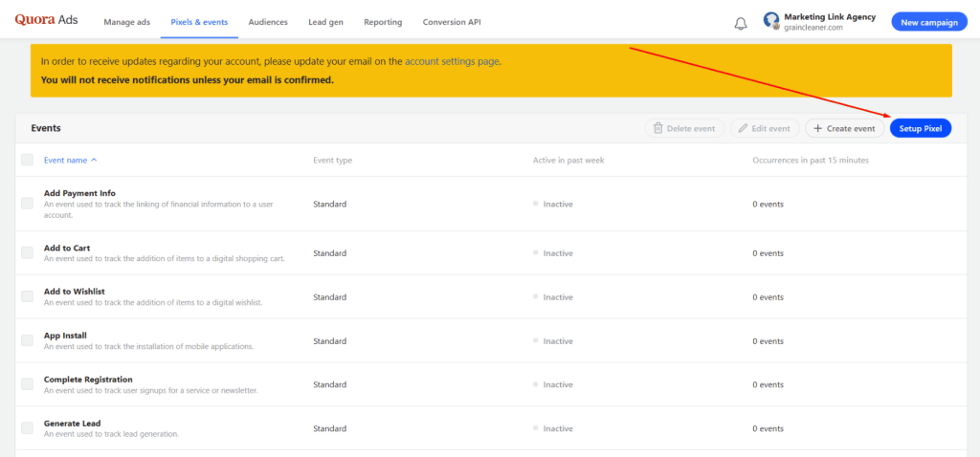
Task: Sort by Event name column arrow
Action: [94, 160]
